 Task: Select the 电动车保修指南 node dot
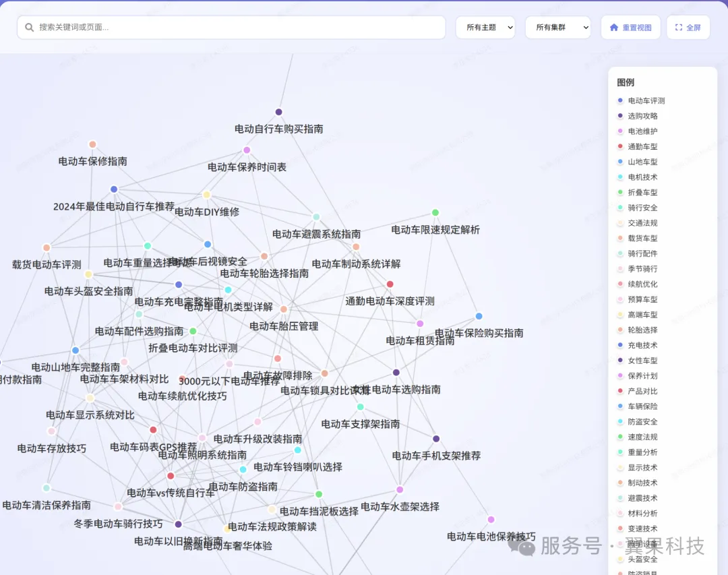[x=92, y=144]
